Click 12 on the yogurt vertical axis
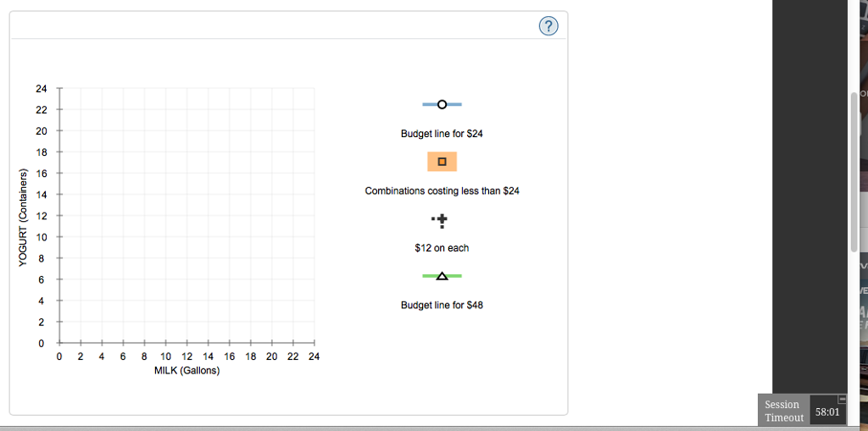This screenshot has height=431, width=868. pyautogui.click(x=42, y=216)
